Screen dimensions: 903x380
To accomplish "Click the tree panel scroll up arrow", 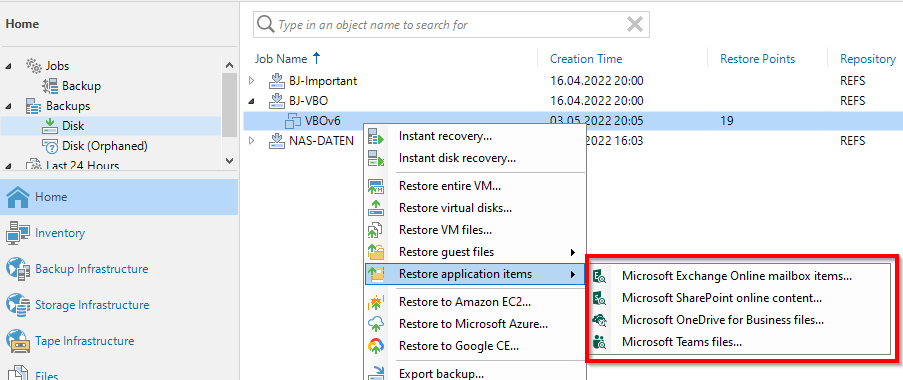I will click(x=229, y=65).
